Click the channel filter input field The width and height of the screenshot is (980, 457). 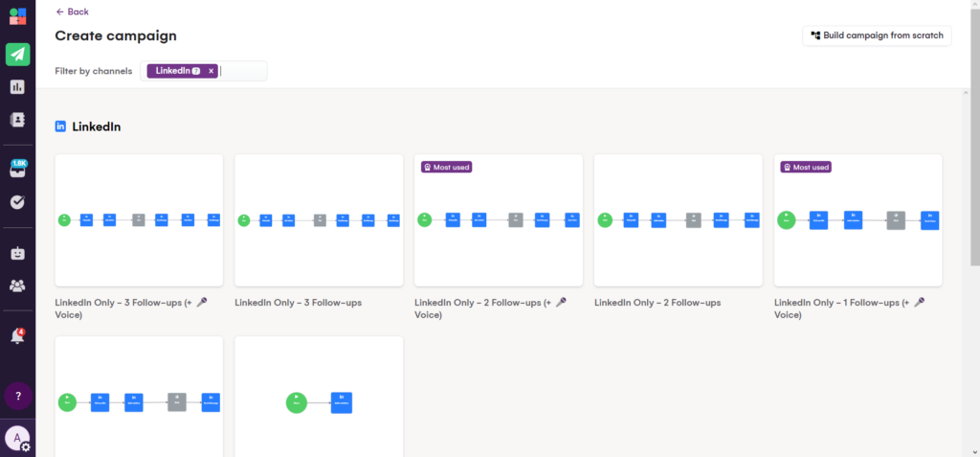click(243, 71)
